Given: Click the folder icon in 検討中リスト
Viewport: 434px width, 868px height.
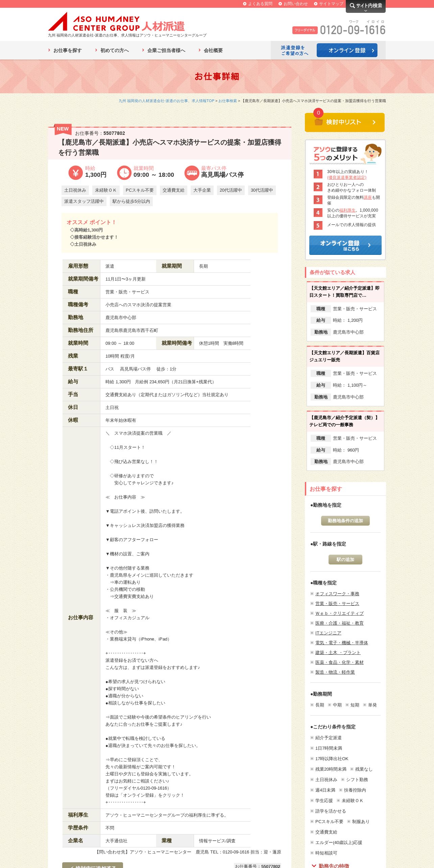Looking at the screenshot, I should [x=318, y=122].
